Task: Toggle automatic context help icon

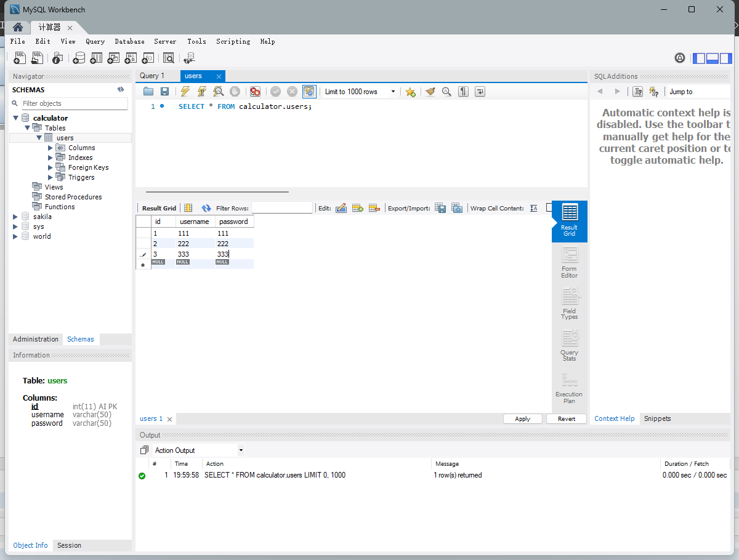Action: pyautogui.click(x=654, y=92)
